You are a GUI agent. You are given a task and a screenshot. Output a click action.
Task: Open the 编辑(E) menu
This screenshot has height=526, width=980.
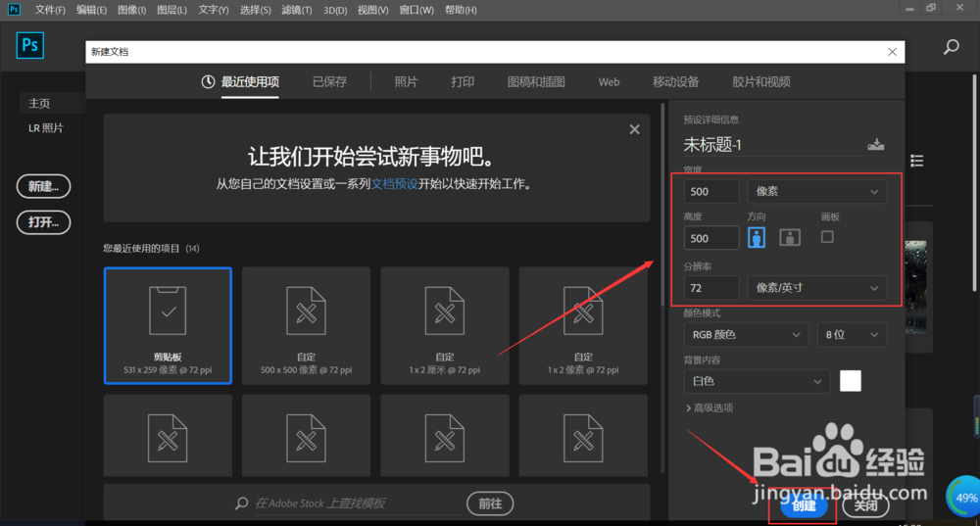click(x=91, y=10)
